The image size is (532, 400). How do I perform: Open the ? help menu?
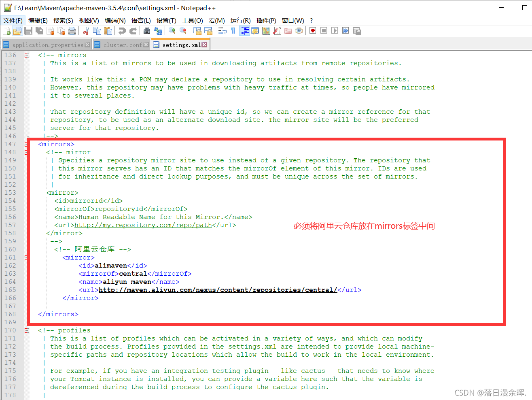(x=311, y=20)
